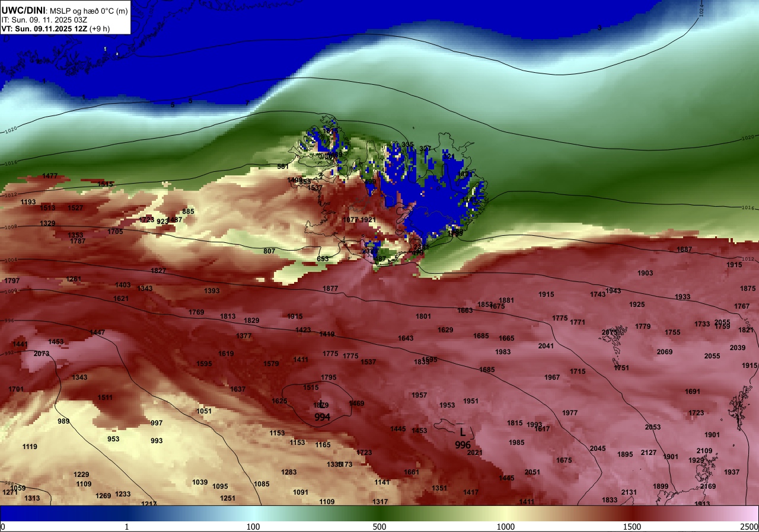Click the height value 2041
This screenshot has height=532, width=759.
pyautogui.click(x=546, y=346)
